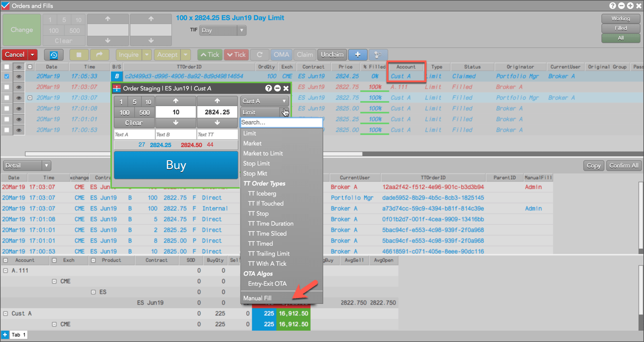
Task: Collapse all rows via header minus icon
Action: 30,67
